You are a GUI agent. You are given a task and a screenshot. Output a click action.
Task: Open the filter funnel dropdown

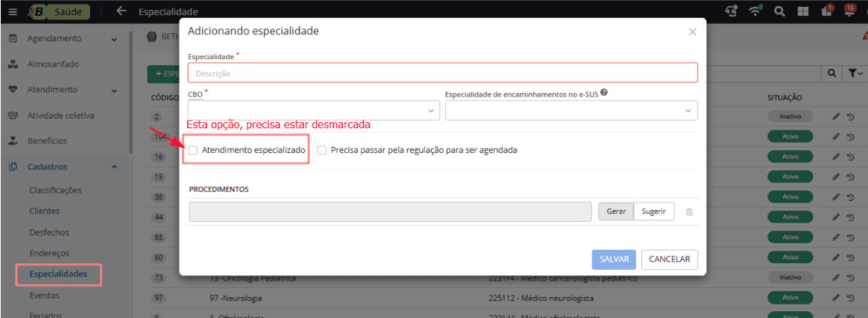(x=855, y=73)
